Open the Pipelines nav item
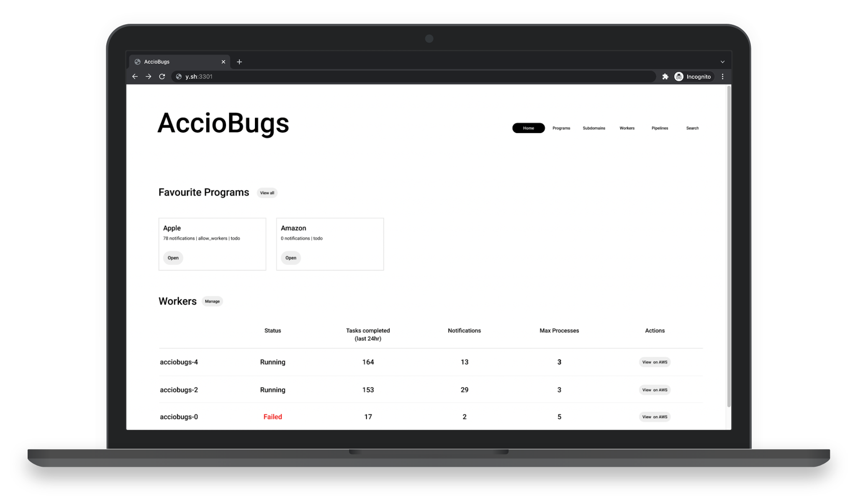 [x=660, y=128]
